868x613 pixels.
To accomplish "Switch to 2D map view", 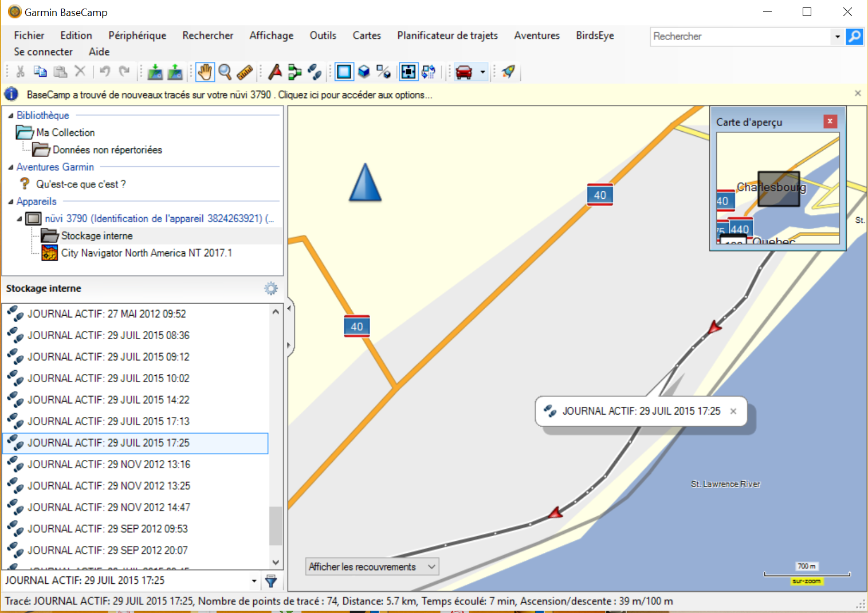I will [344, 72].
